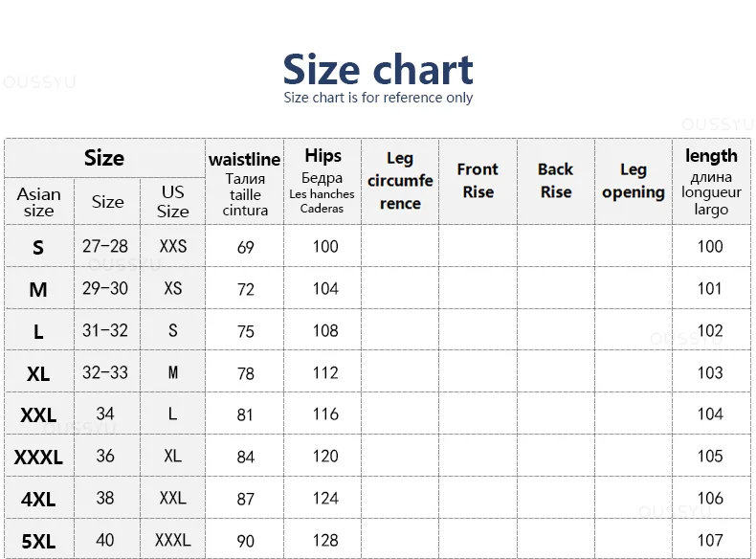
Task: Select the Leg circumference header cell
Action: [400, 182]
